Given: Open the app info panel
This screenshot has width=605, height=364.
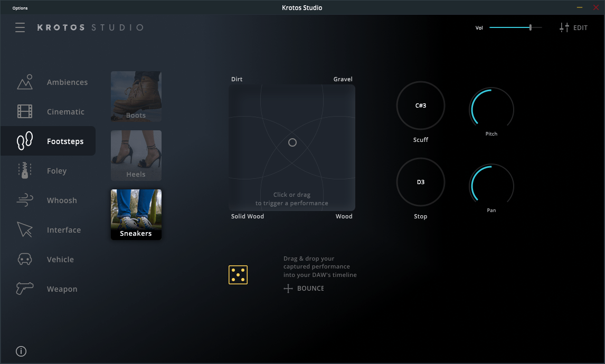Looking at the screenshot, I should pyautogui.click(x=21, y=351).
